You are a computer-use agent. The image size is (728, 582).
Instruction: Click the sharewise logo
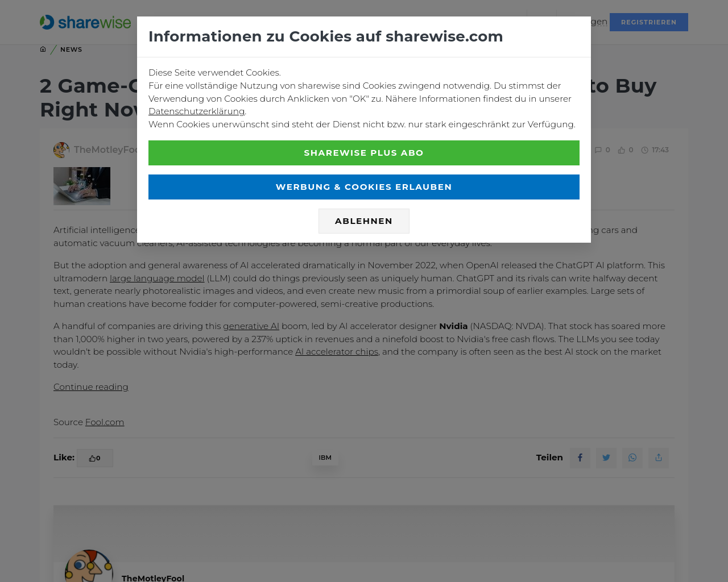85,22
